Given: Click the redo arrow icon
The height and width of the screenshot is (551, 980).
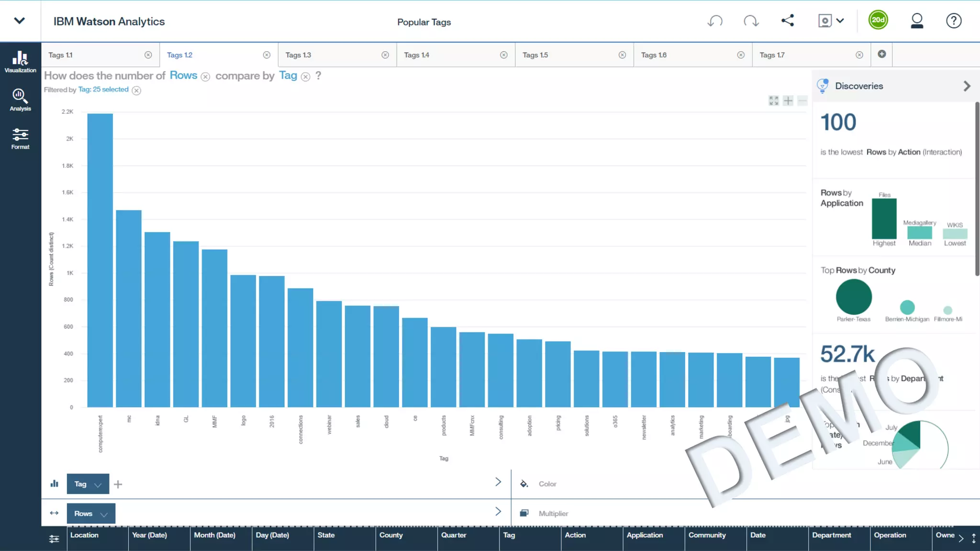Looking at the screenshot, I should point(751,21).
